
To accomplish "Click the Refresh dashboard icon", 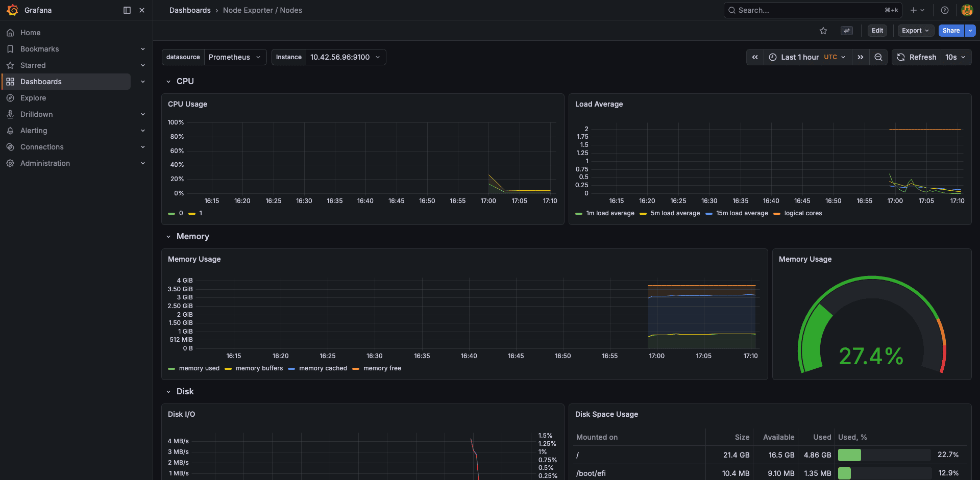I will point(900,57).
